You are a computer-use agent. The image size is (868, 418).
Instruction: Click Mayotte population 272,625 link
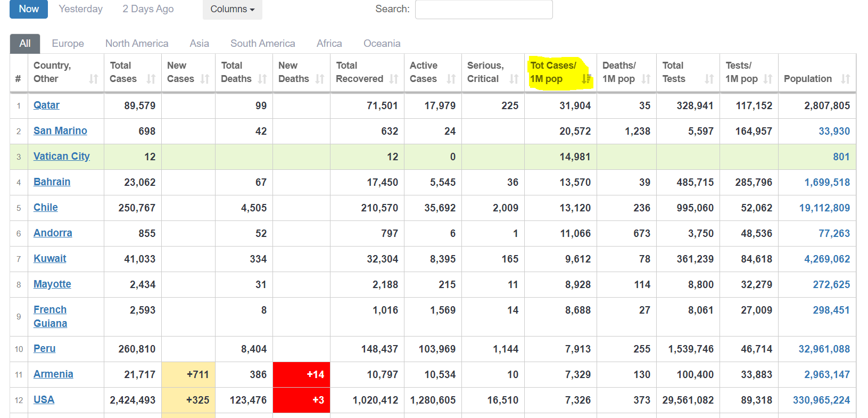[x=831, y=284]
